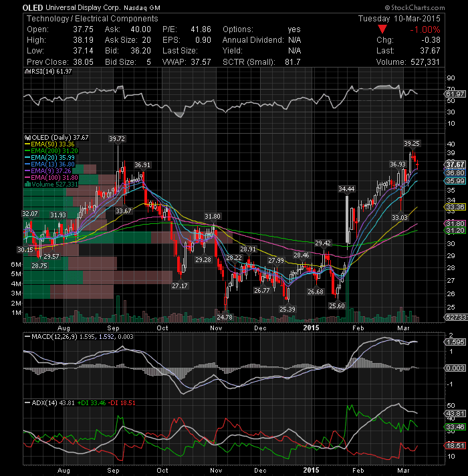The image size is (468, 476).
Task: Click the Options value yes
Action: coord(294,29)
